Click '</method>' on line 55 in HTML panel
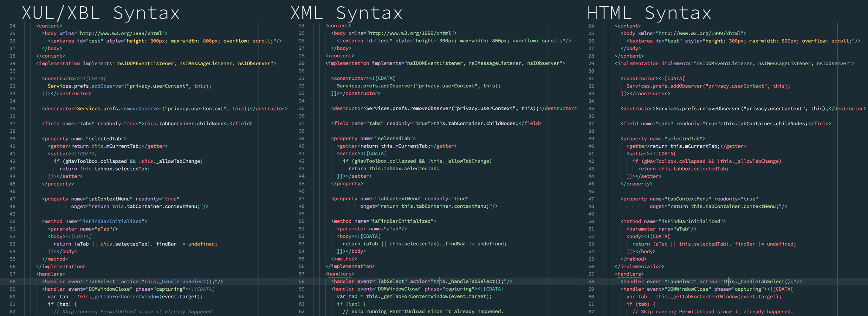868x316 pixels. point(634,259)
